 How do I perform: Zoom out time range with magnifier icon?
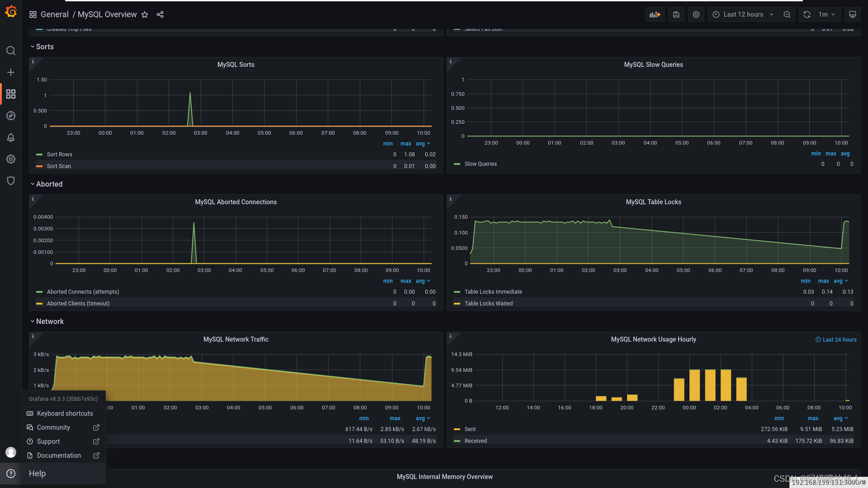pyautogui.click(x=787, y=14)
